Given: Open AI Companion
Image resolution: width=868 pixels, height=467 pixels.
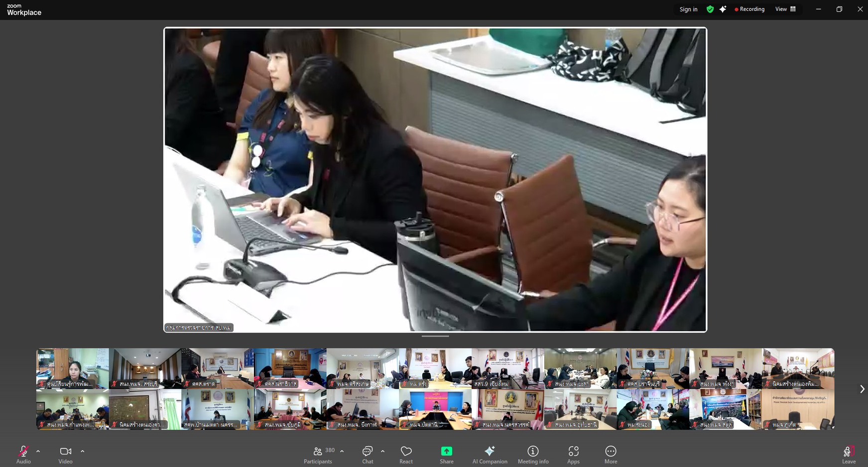Looking at the screenshot, I should click(490, 454).
